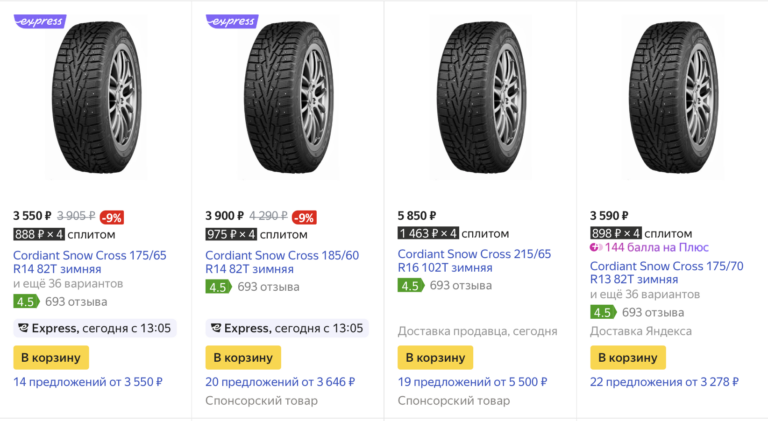
Task: Open Cordiant Snow Cross 215/65 R16 product link
Action: 474,262
